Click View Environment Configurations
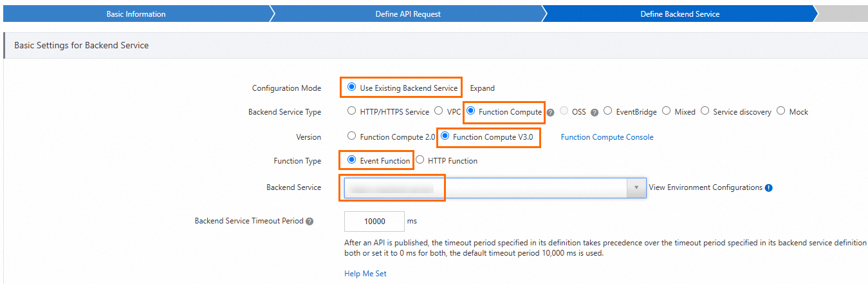Viewport: 868px width, 284px height. [x=705, y=187]
